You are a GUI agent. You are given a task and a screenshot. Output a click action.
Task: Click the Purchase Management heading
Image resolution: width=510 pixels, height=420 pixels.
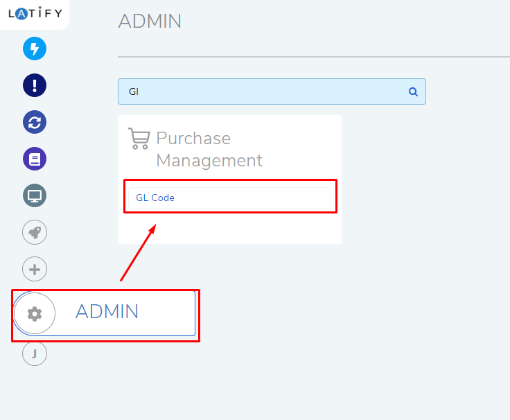(x=209, y=149)
